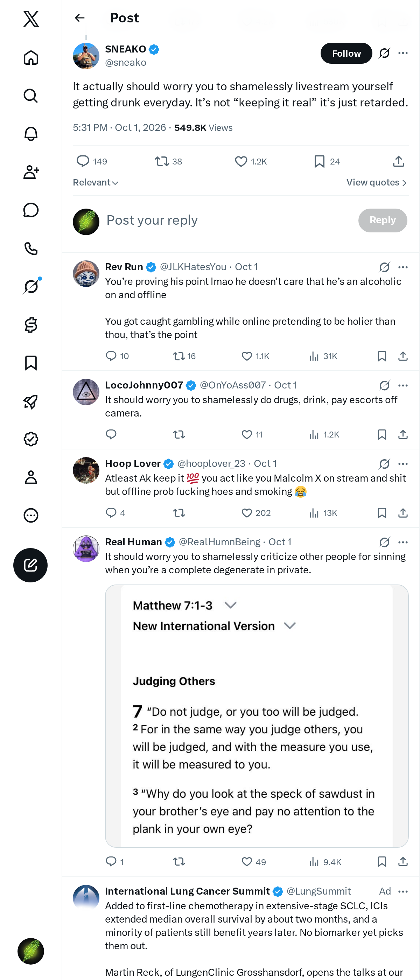Expand the Relevant sort dropdown
Screen dimensions: 420x980
96,183
